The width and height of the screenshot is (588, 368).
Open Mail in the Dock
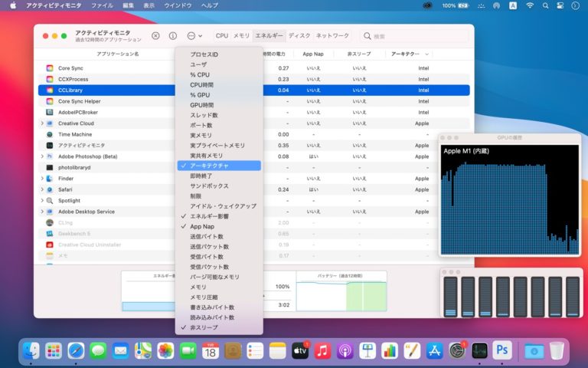(x=121, y=351)
